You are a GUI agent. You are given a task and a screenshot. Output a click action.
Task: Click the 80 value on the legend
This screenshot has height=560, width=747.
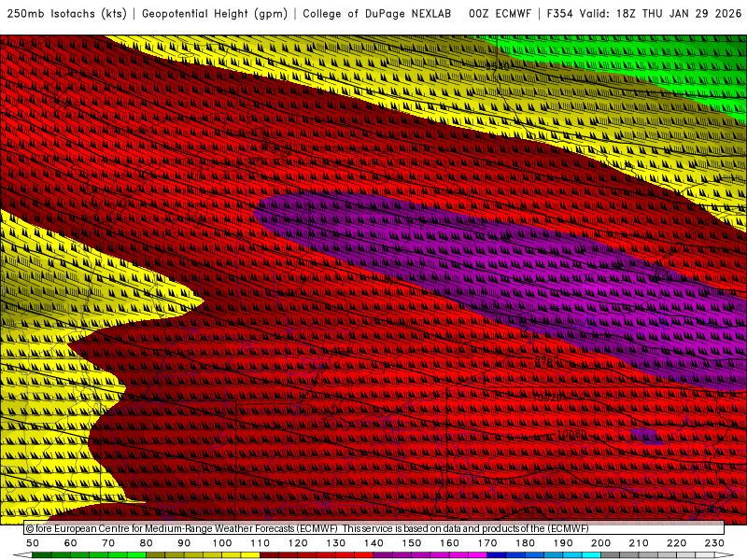[x=146, y=543]
